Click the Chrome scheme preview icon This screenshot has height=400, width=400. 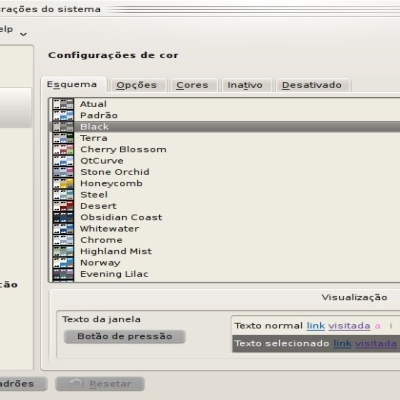click(x=63, y=240)
